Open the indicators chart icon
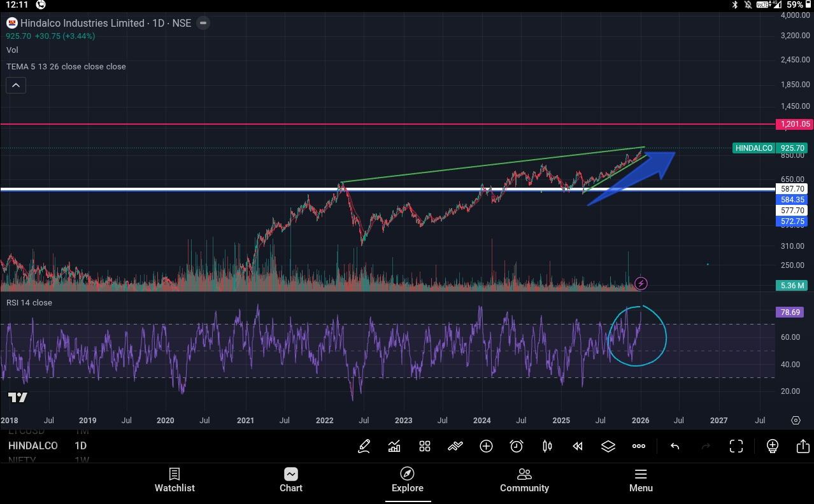Viewport: 814px width, 504px height. click(394, 446)
